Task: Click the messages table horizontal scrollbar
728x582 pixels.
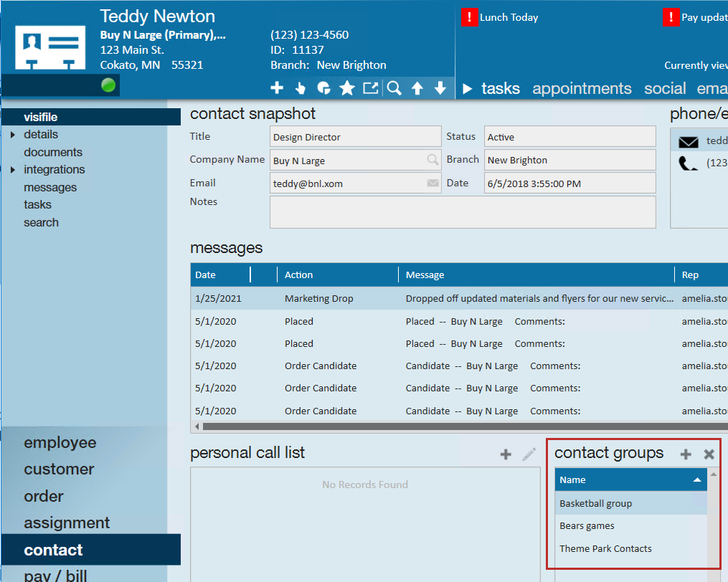Action: (465, 426)
